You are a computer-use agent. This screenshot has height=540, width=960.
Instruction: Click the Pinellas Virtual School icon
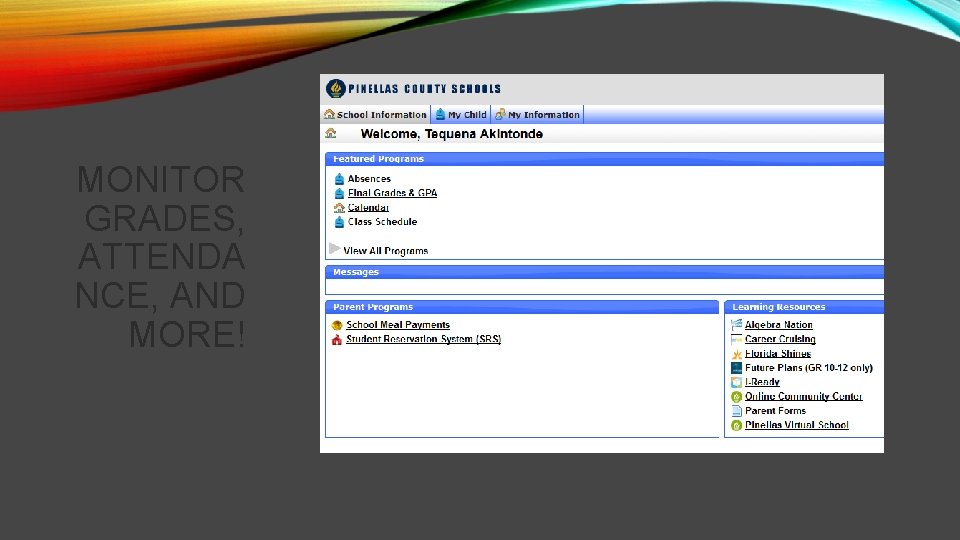737,426
